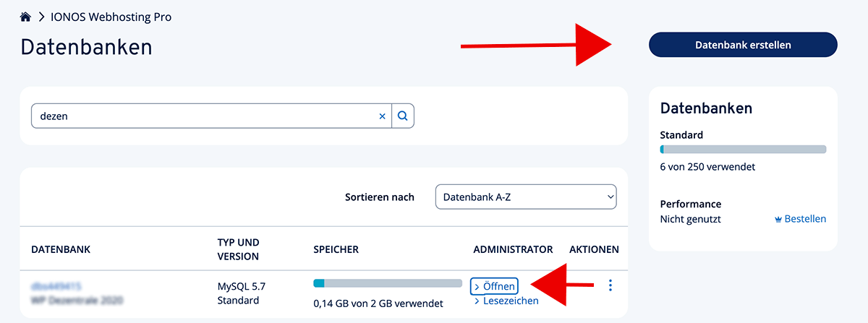The width and height of the screenshot is (868, 323).
Task: Click the 'SPEICHER' column header
Action: click(336, 249)
